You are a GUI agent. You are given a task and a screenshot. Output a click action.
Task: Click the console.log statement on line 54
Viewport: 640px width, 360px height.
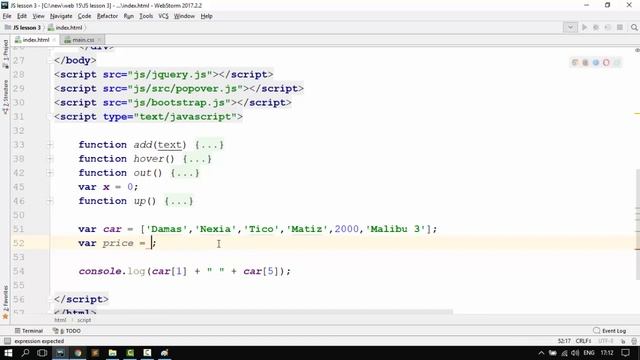coord(184,271)
